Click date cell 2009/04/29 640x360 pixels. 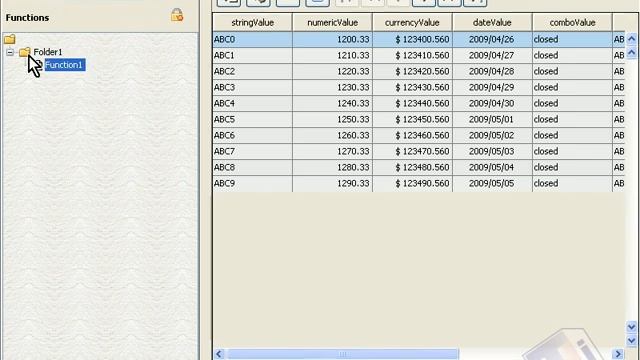492,87
